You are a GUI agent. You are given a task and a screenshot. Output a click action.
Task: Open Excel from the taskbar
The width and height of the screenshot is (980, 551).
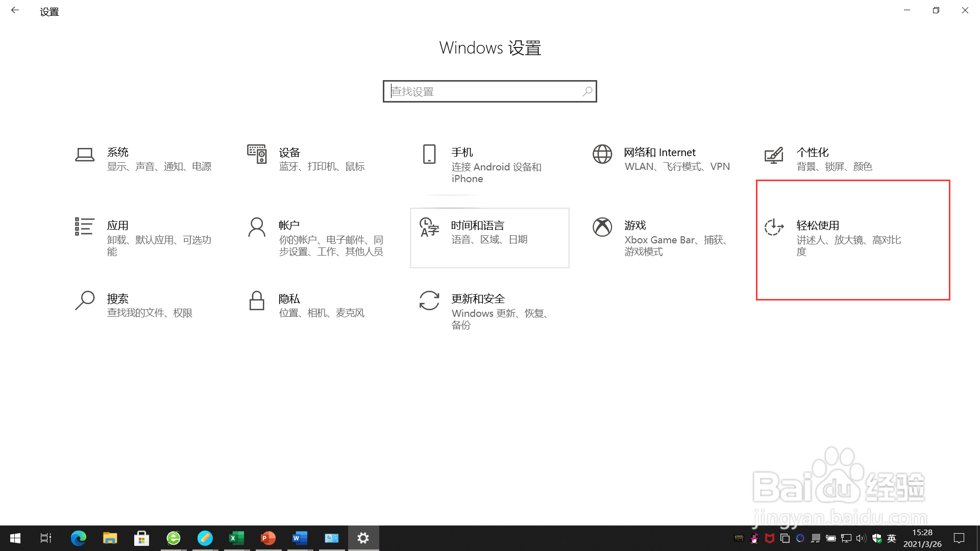tap(236, 538)
